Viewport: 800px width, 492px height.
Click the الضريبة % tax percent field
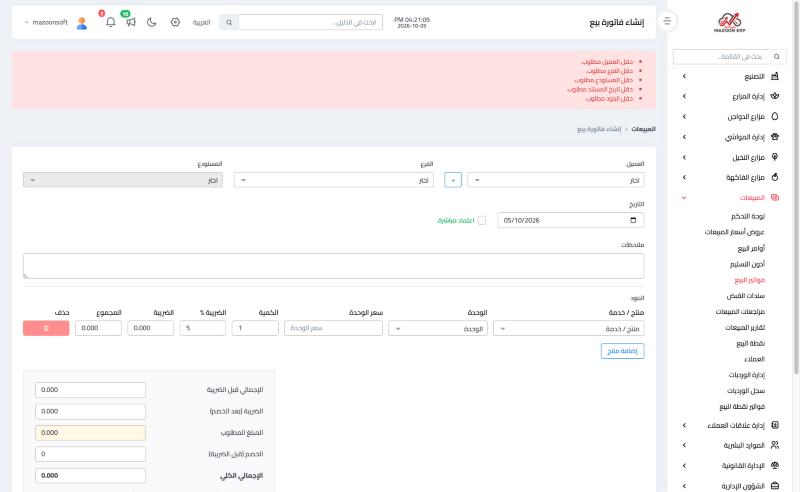(x=203, y=328)
